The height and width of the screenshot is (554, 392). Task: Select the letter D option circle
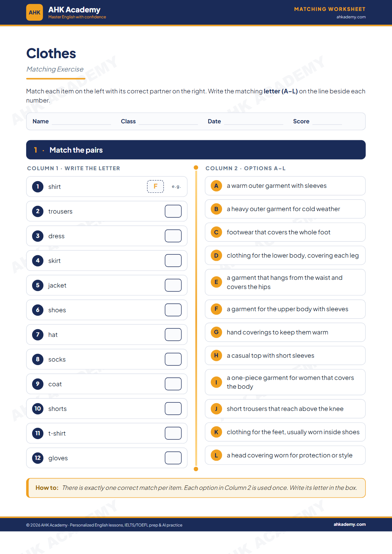[x=216, y=256]
